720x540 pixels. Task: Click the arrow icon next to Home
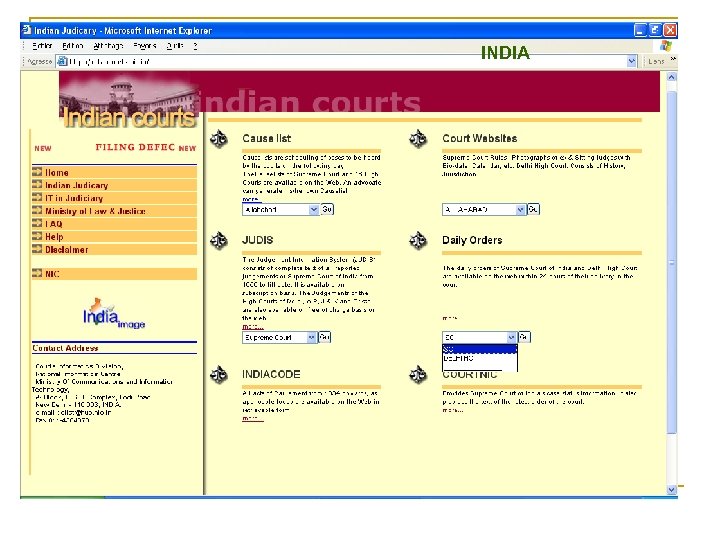tap(37, 172)
